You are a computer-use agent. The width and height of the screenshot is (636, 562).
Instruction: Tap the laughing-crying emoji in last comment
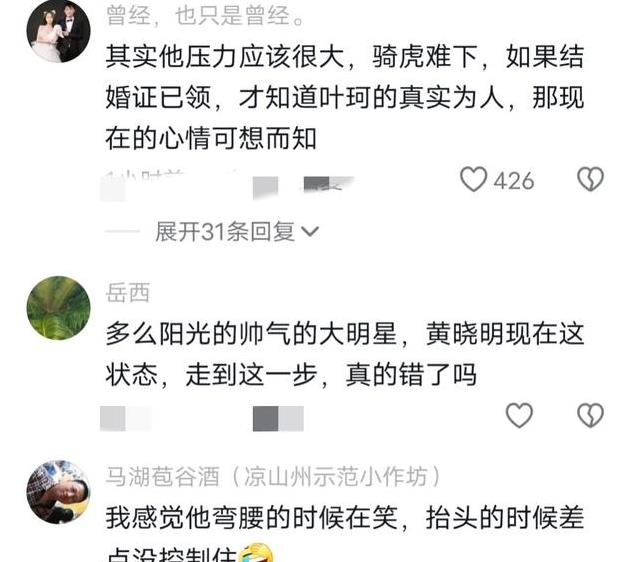point(256,553)
